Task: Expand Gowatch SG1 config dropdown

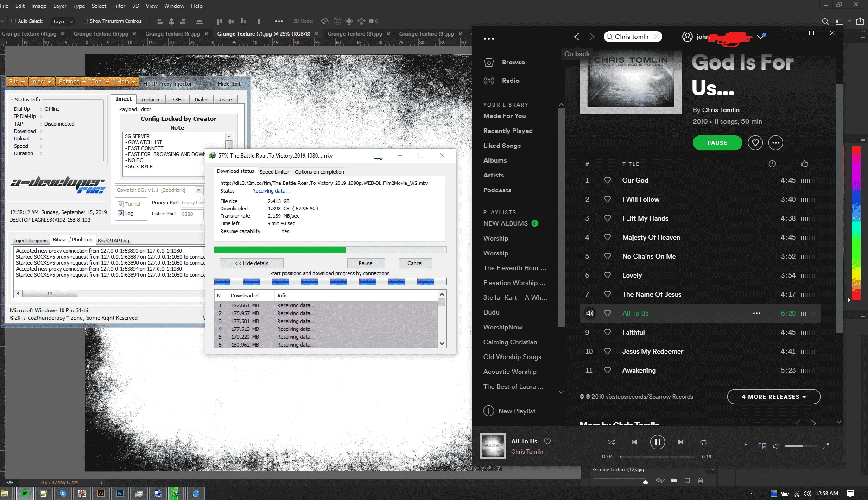Action: point(198,190)
